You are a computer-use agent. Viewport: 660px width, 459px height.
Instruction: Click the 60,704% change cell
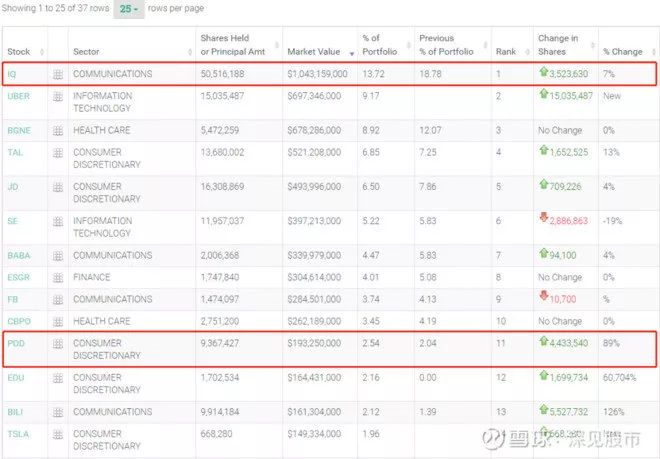tap(619, 378)
